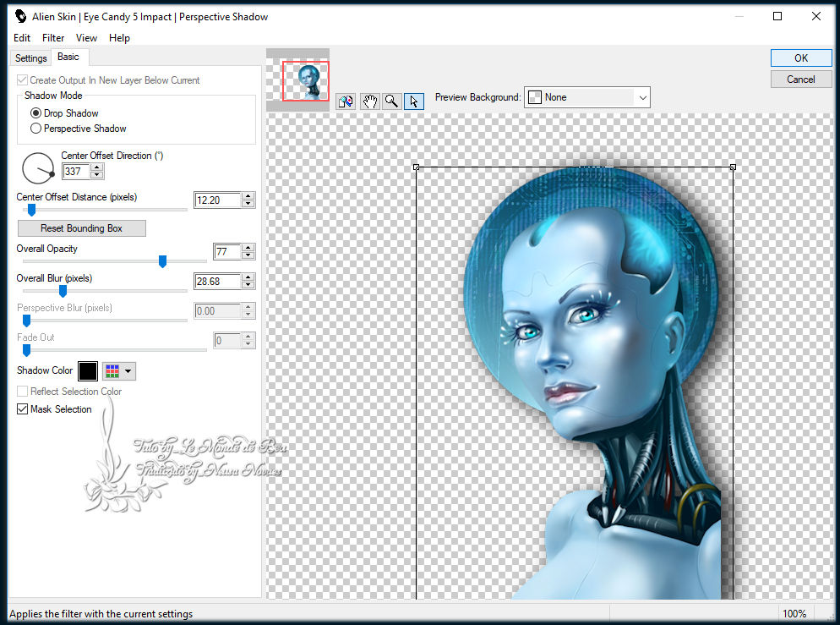Expand the shadow color palette dropdown arrow
The height and width of the screenshot is (625, 840).
(128, 371)
